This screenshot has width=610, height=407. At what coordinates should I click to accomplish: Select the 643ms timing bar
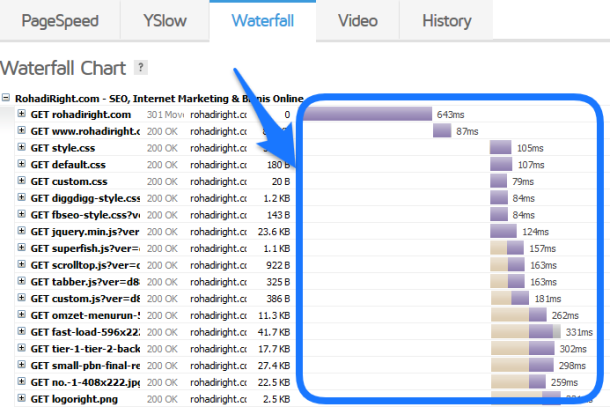[x=368, y=114]
